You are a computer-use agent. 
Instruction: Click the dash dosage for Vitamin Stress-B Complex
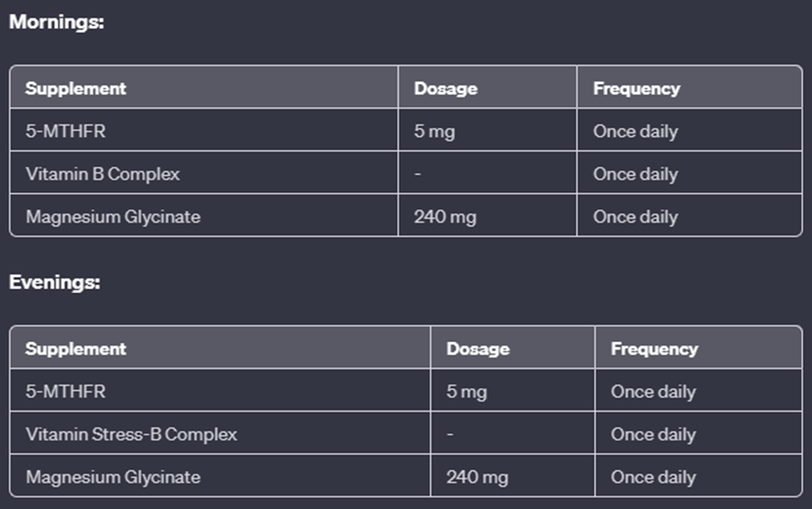tap(450, 434)
